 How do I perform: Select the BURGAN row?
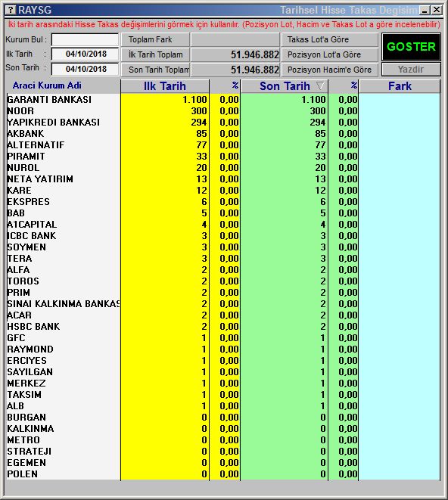point(223,418)
